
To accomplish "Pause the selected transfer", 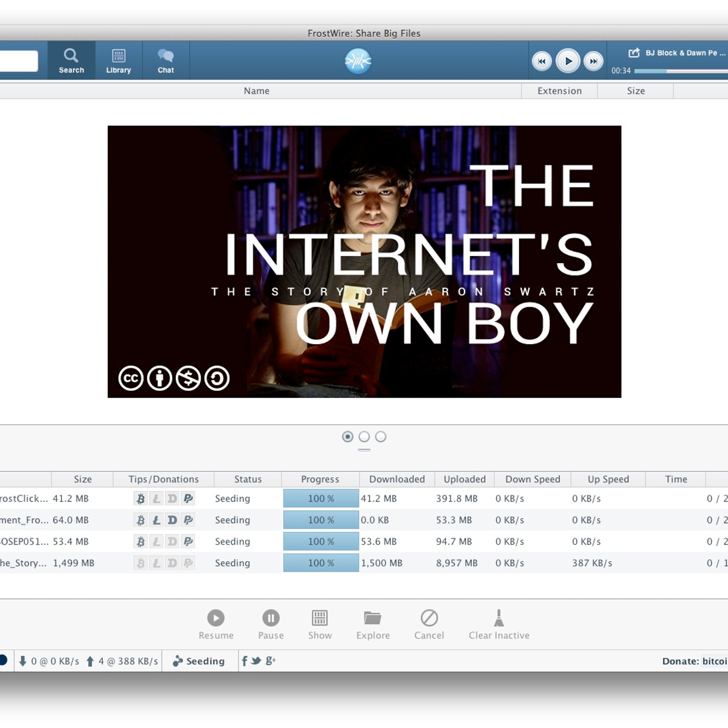I will 271,625.
